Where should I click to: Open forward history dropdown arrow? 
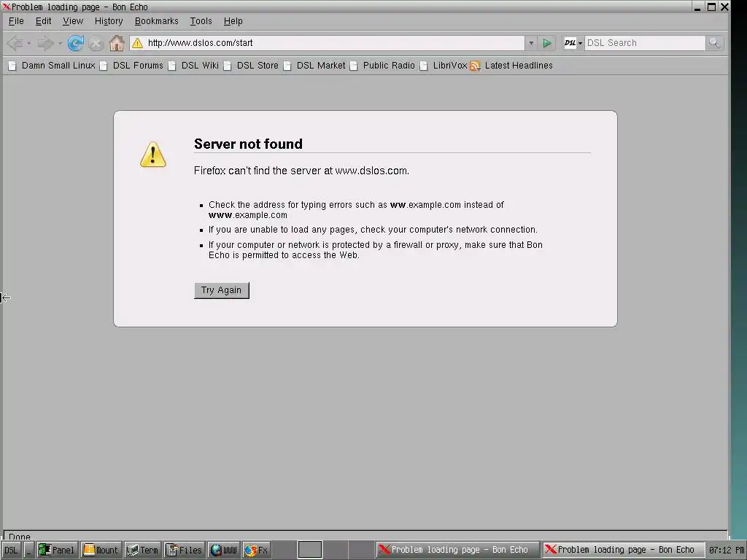click(x=60, y=43)
